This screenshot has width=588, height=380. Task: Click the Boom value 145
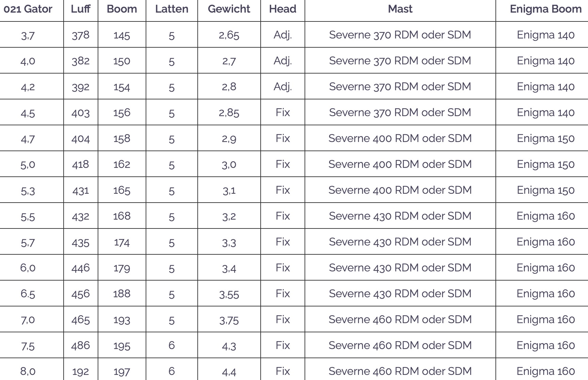click(x=122, y=35)
